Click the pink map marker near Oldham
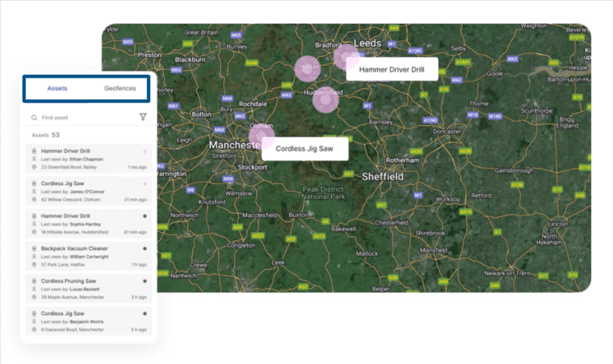Viewport: 613px width, 364px height. tap(261, 136)
